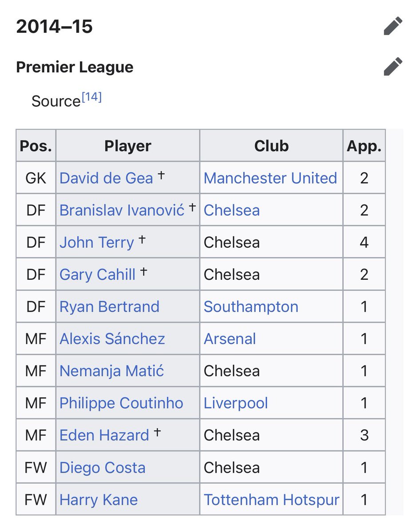Open Alexis Sánchez player link
Viewport: 419px width, 532px height.
pyautogui.click(x=112, y=339)
